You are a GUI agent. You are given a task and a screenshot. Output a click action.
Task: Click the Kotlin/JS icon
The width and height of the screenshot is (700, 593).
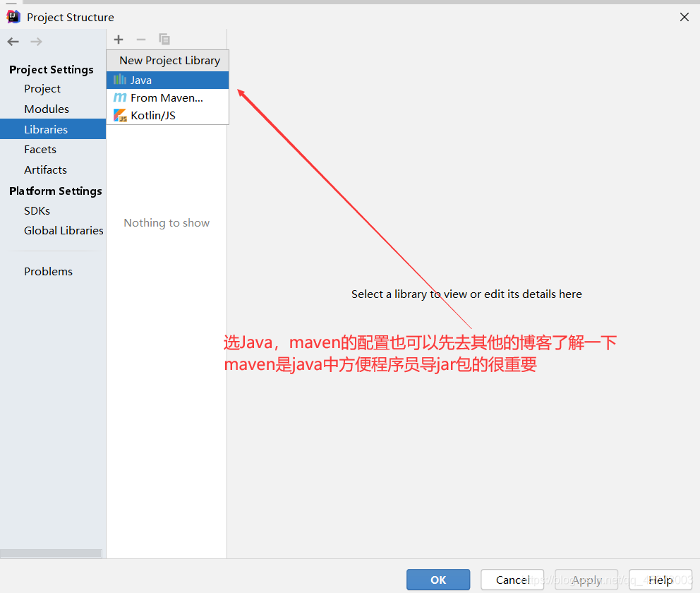tap(120, 115)
